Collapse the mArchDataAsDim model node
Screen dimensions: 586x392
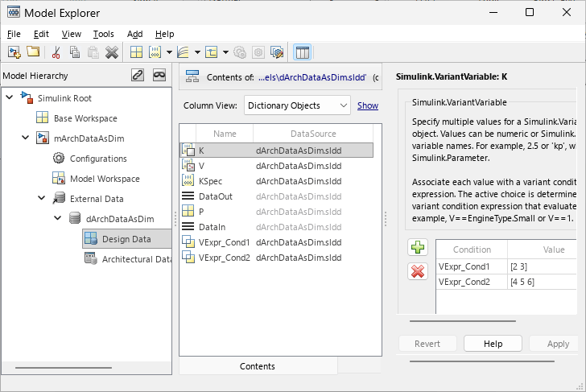pyautogui.click(x=26, y=138)
